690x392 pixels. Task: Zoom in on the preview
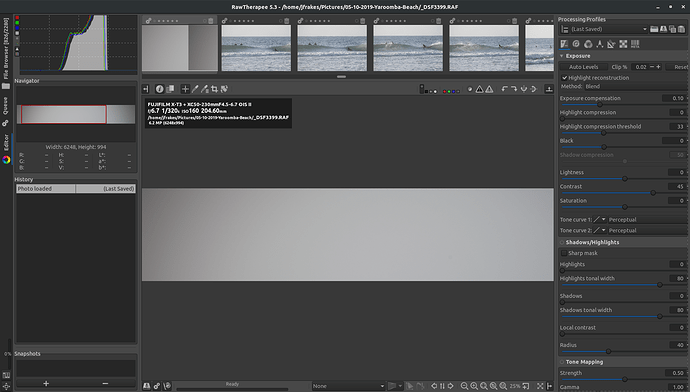(474, 386)
